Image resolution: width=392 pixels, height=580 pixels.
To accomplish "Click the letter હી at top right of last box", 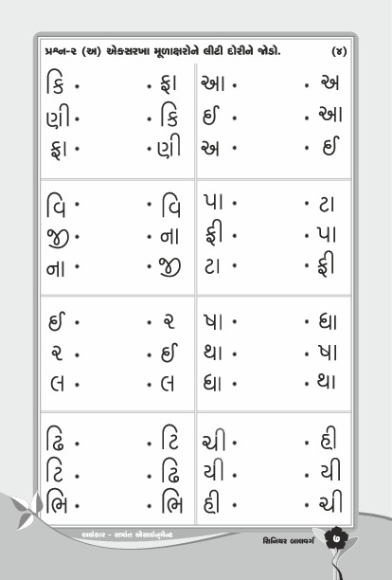I will coord(328,438).
